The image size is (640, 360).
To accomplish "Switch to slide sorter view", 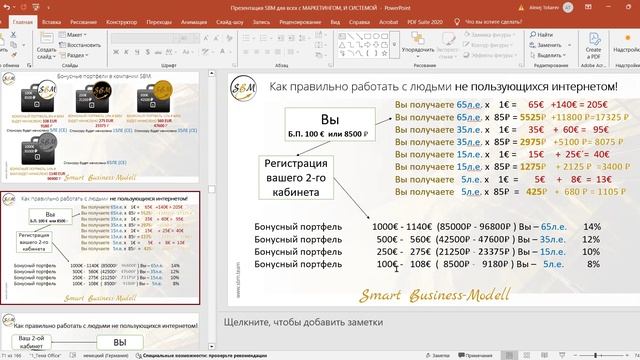I will (x=527, y=355).
